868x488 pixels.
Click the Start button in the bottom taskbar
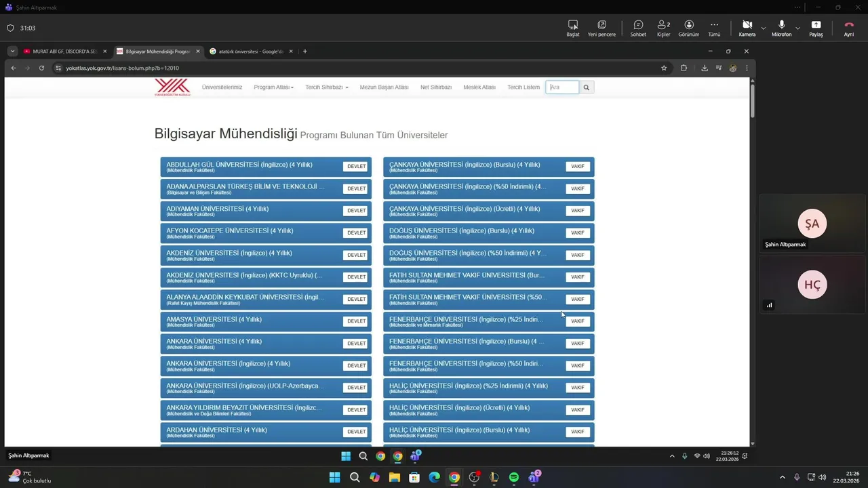click(x=334, y=477)
